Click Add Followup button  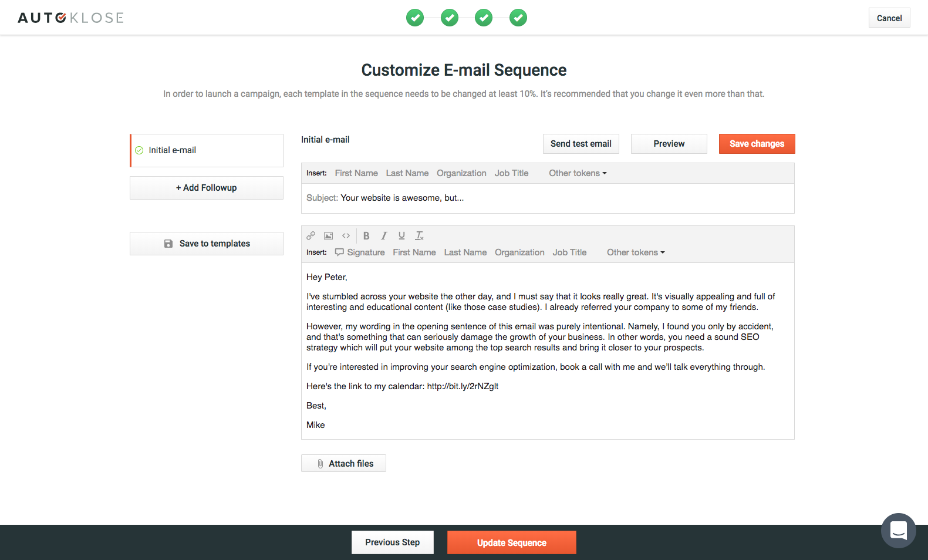[x=207, y=188]
